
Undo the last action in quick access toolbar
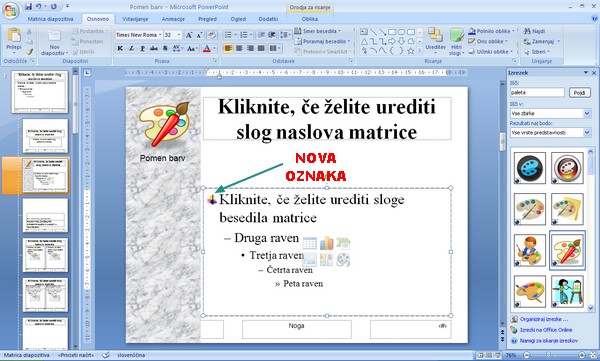(x=39, y=7)
